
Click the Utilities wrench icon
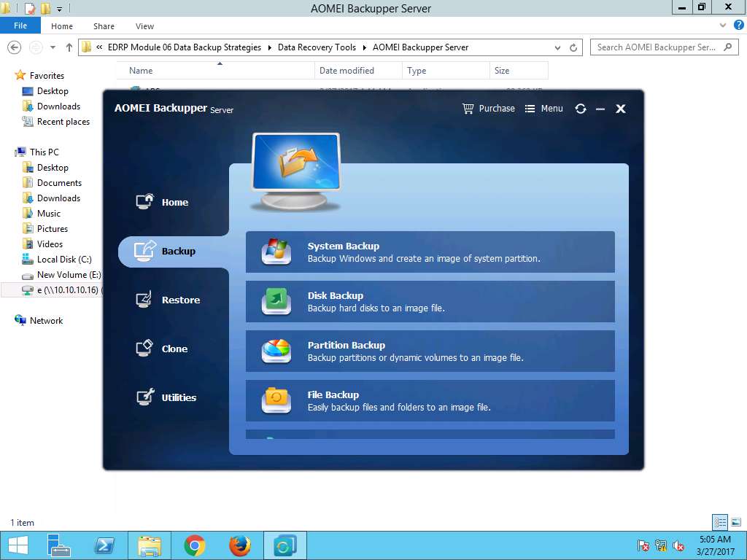[145, 397]
